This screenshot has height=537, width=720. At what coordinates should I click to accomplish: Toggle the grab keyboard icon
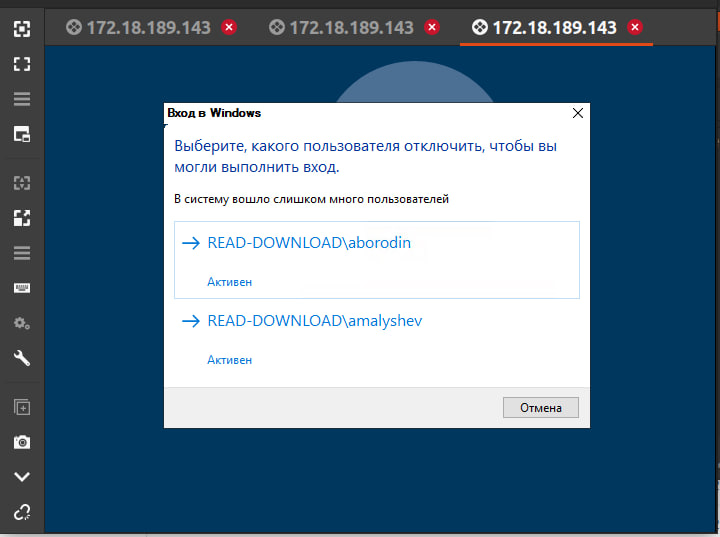(x=22, y=288)
